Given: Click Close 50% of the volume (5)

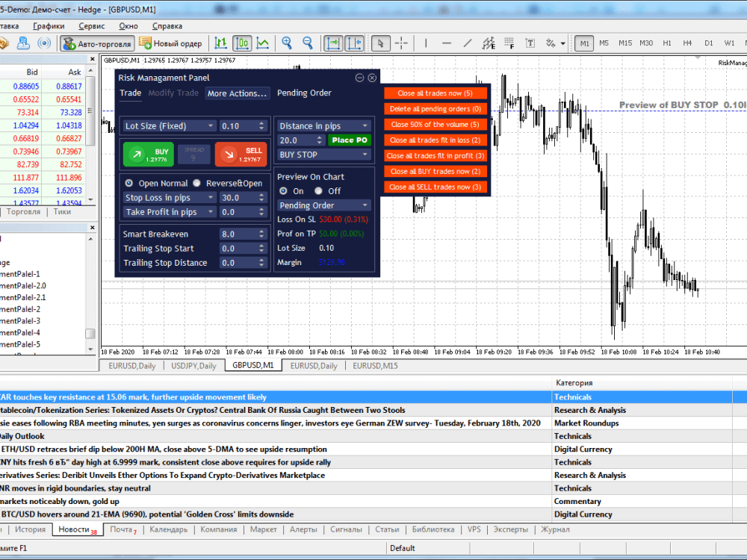Looking at the screenshot, I should point(436,124).
